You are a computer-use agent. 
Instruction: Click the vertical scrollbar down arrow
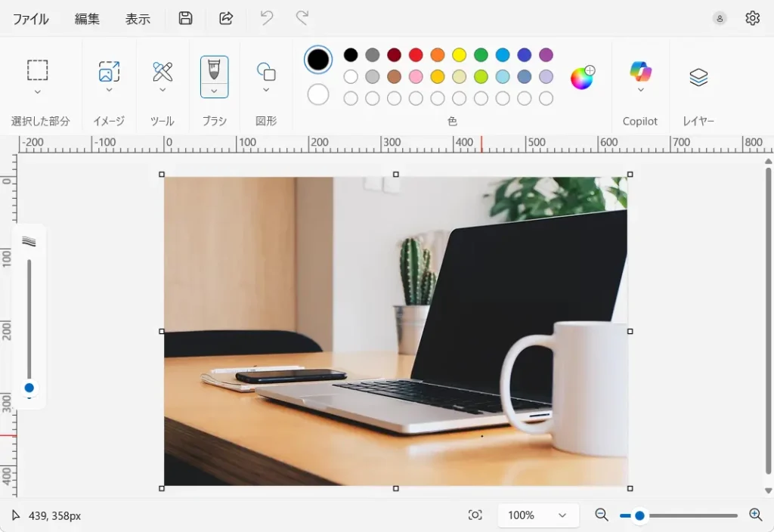pyautogui.click(x=768, y=490)
